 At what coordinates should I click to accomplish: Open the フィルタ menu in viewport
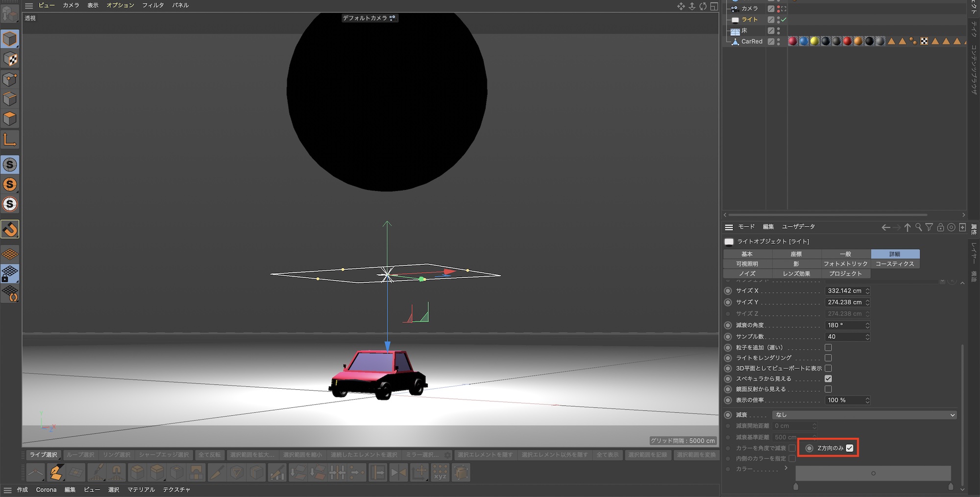(153, 5)
